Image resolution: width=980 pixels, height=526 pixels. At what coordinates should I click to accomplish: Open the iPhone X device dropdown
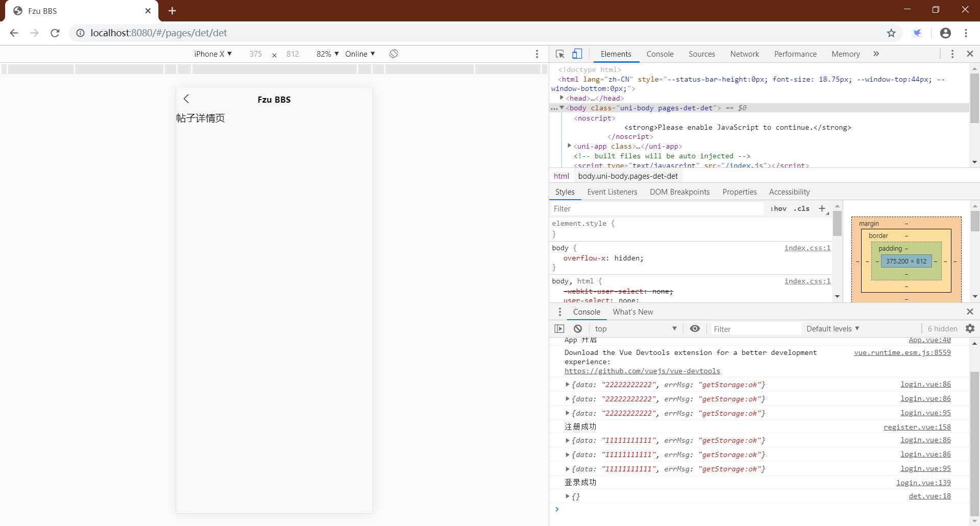tap(213, 54)
